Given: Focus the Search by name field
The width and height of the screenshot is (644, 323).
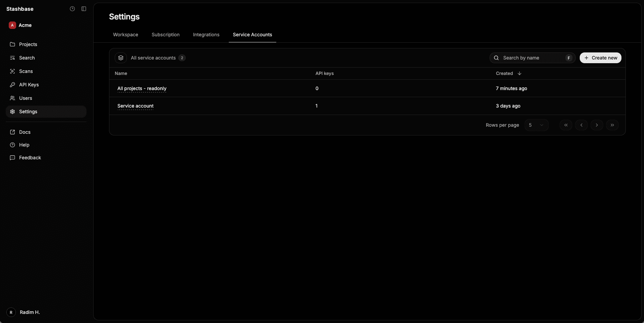Looking at the screenshot, I should [x=532, y=58].
